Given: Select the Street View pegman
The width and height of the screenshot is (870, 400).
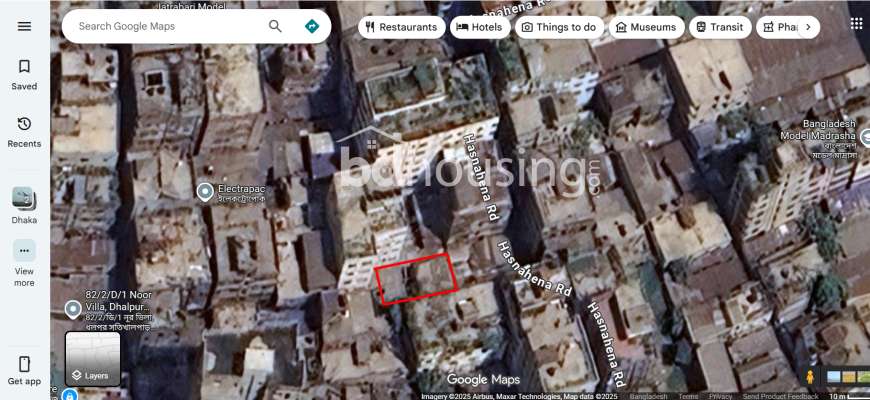Looking at the screenshot, I should pyautogui.click(x=810, y=377).
